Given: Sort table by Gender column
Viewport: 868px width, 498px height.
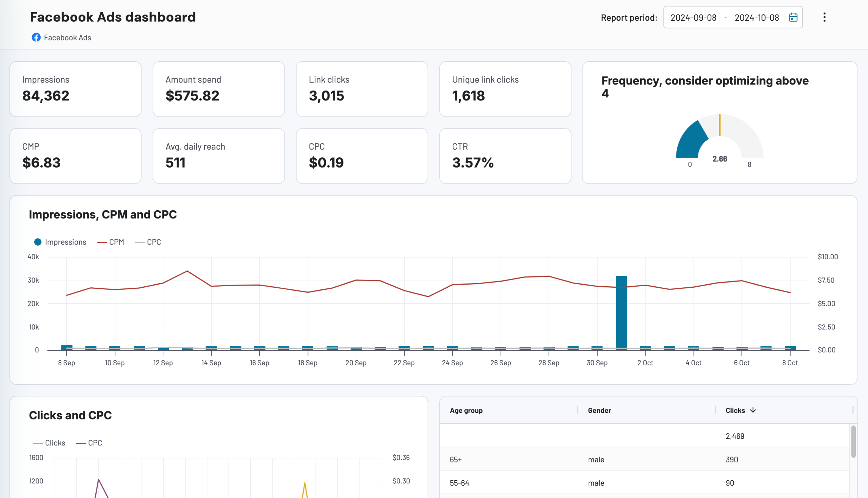Looking at the screenshot, I should pyautogui.click(x=599, y=410).
